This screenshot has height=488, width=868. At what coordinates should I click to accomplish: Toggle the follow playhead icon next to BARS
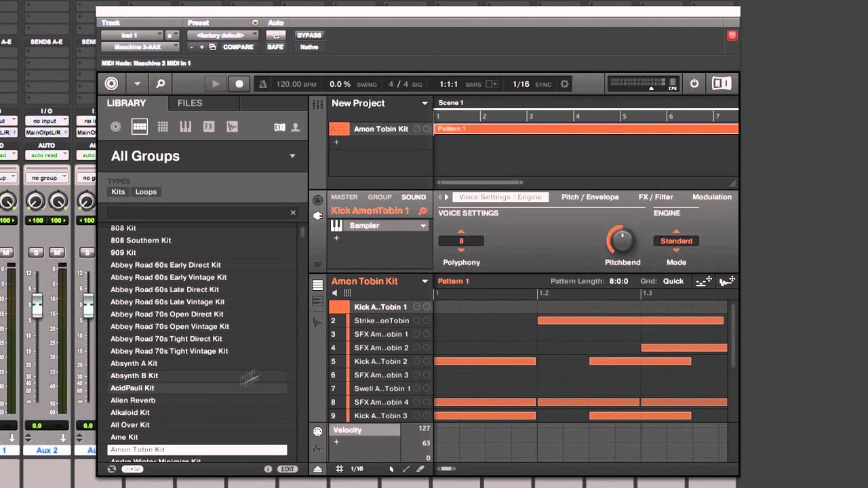[x=492, y=84]
